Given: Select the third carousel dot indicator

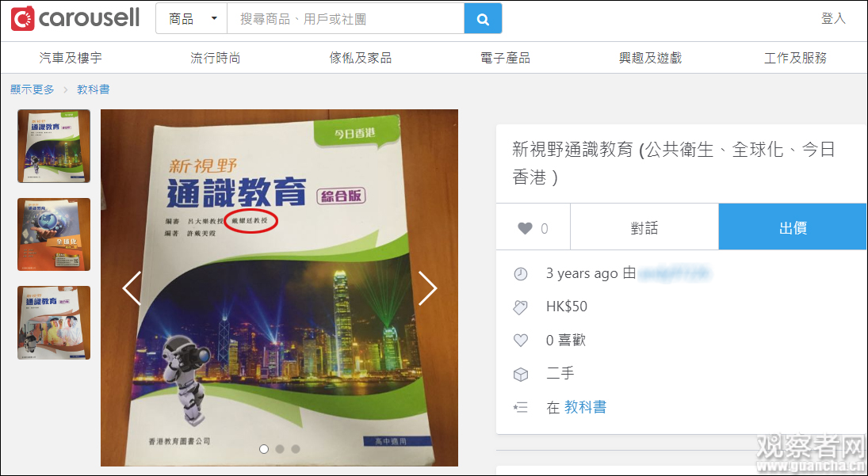Looking at the screenshot, I should pos(296,449).
